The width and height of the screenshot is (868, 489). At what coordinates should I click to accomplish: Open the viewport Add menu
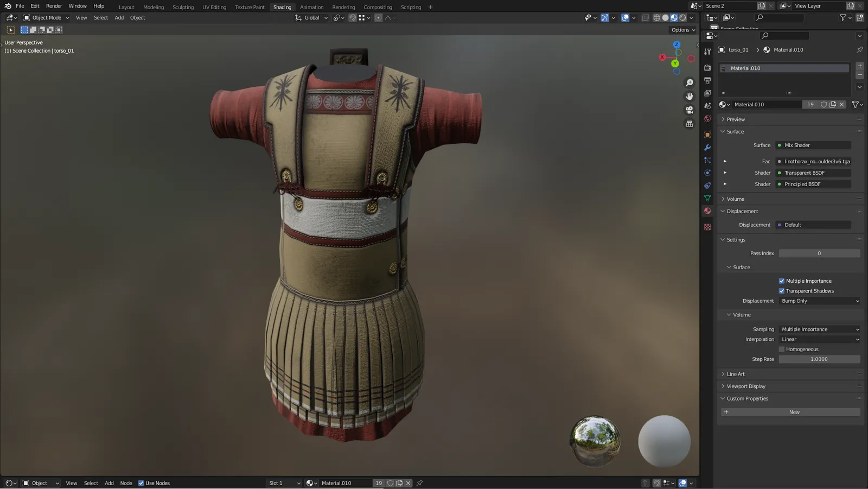tap(119, 18)
